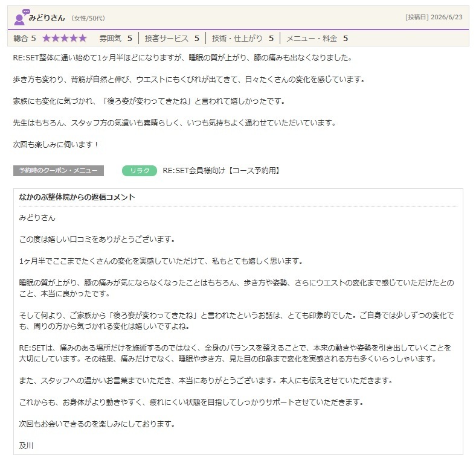
Task: Open reviewer name みどりさん in header
Action: tap(47, 18)
